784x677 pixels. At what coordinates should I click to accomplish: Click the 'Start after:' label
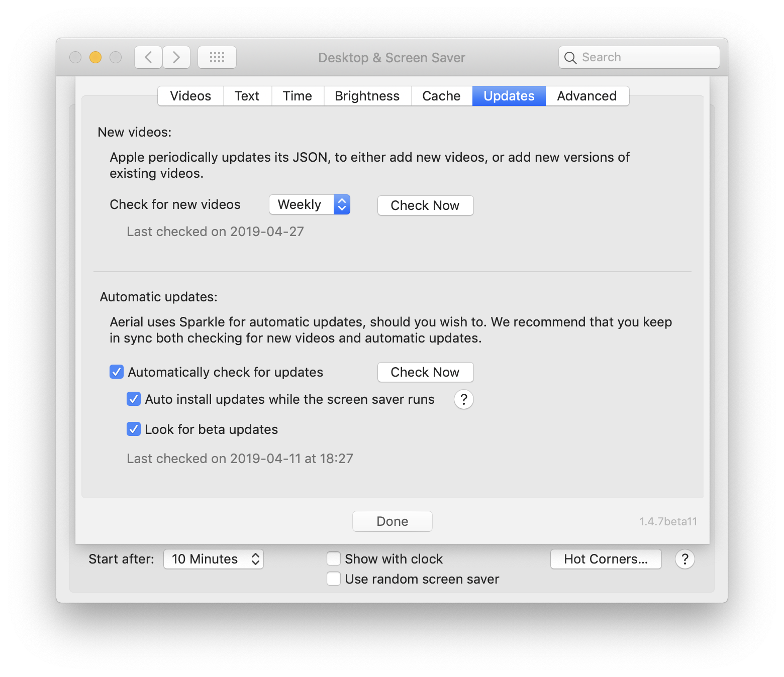click(x=122, y=559)
